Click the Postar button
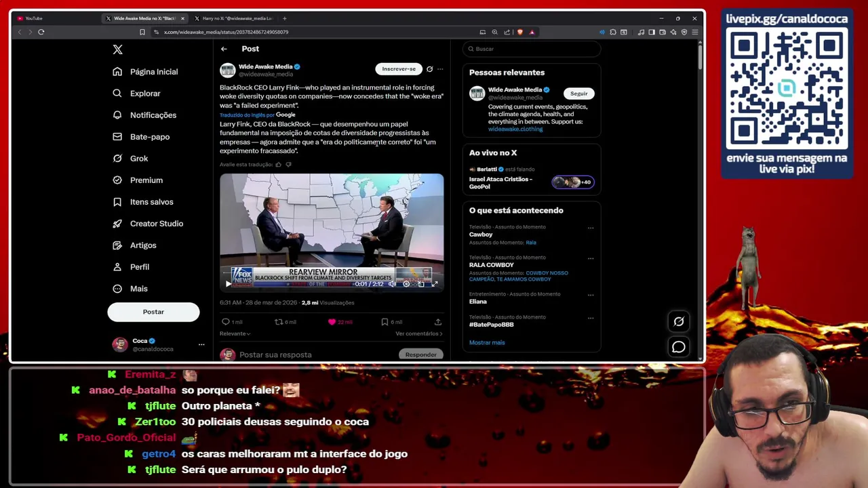 (x=153, y=312)
